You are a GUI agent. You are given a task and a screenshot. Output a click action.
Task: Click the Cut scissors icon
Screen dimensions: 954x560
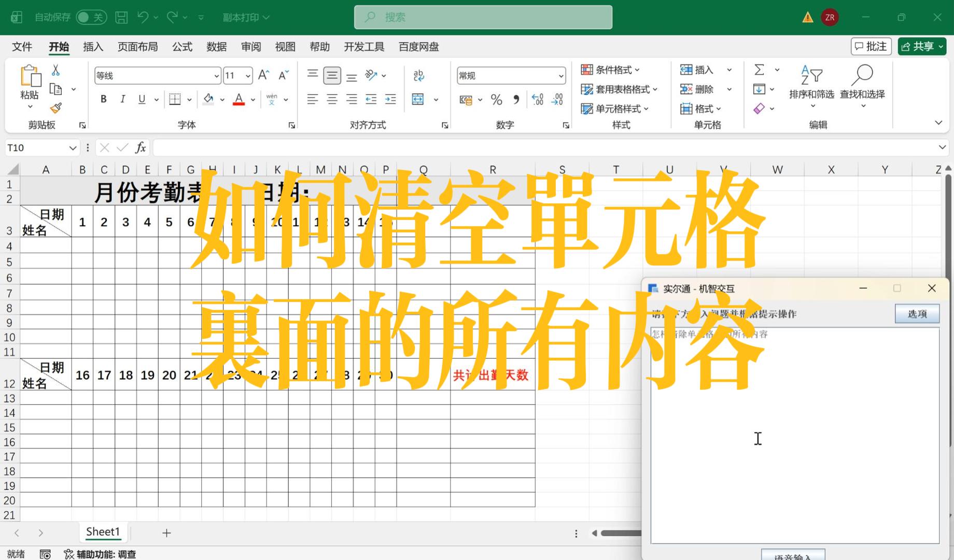55,71
